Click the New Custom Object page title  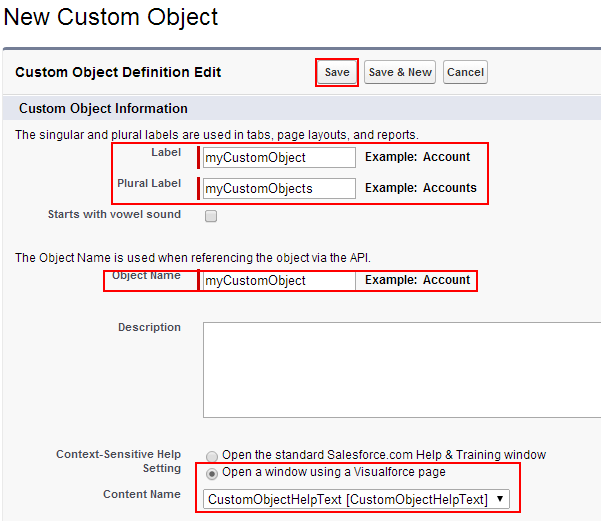[111, 18]
